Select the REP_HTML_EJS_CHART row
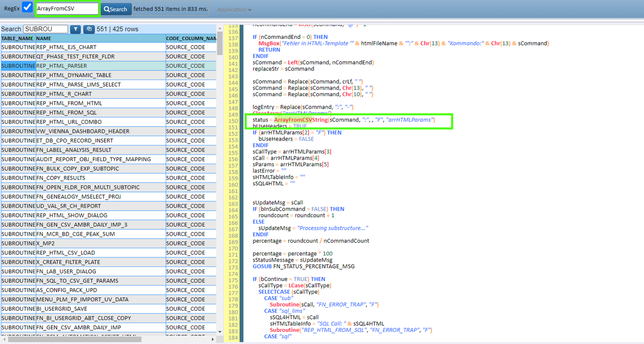This screenshot has height=344, width=644. (100, 47)
